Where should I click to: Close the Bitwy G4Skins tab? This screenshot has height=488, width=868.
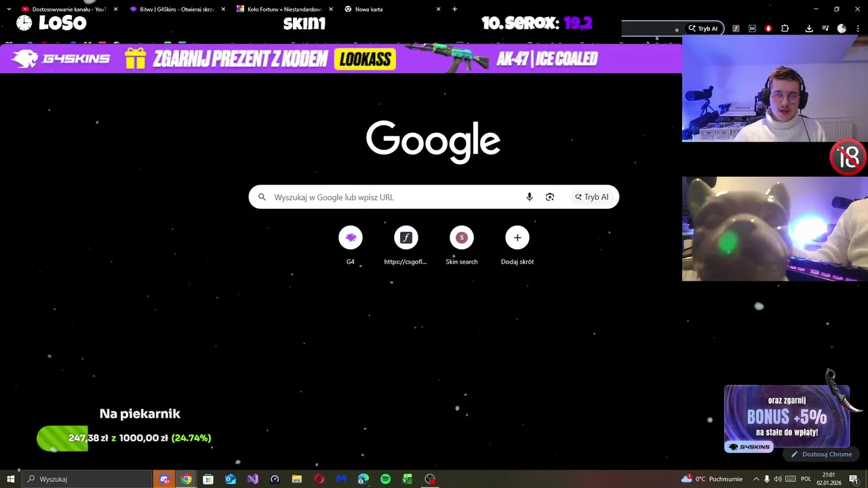coord(223,9)
